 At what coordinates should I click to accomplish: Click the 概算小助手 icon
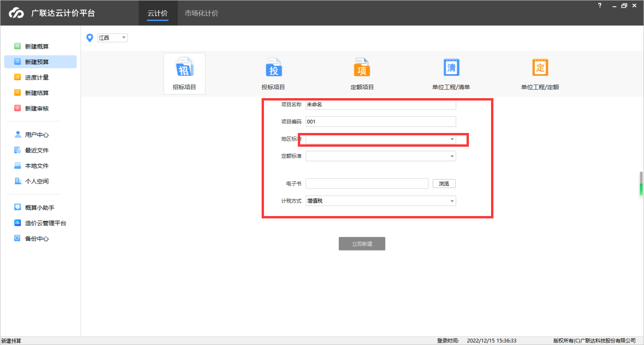[17, 207]
